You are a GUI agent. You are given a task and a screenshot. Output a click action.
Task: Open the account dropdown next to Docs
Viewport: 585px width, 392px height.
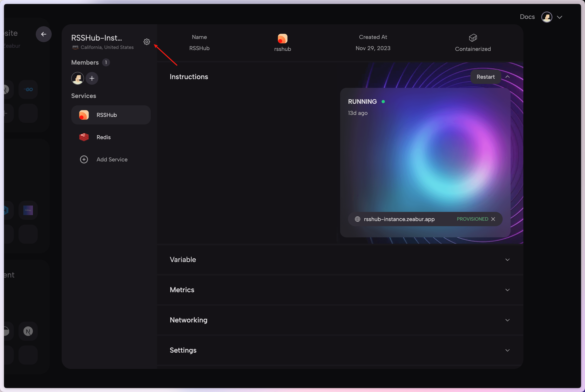coord(560,17)
